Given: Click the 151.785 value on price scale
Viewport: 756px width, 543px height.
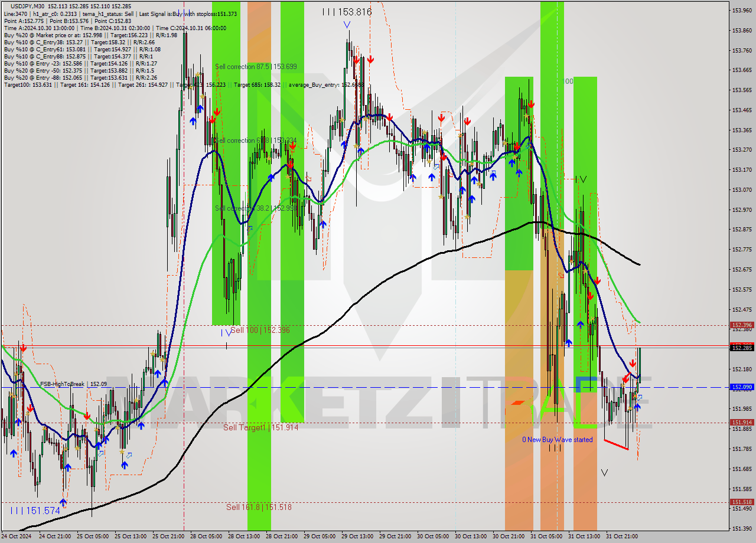Looking at the screenshot, I should coord(742,449).
